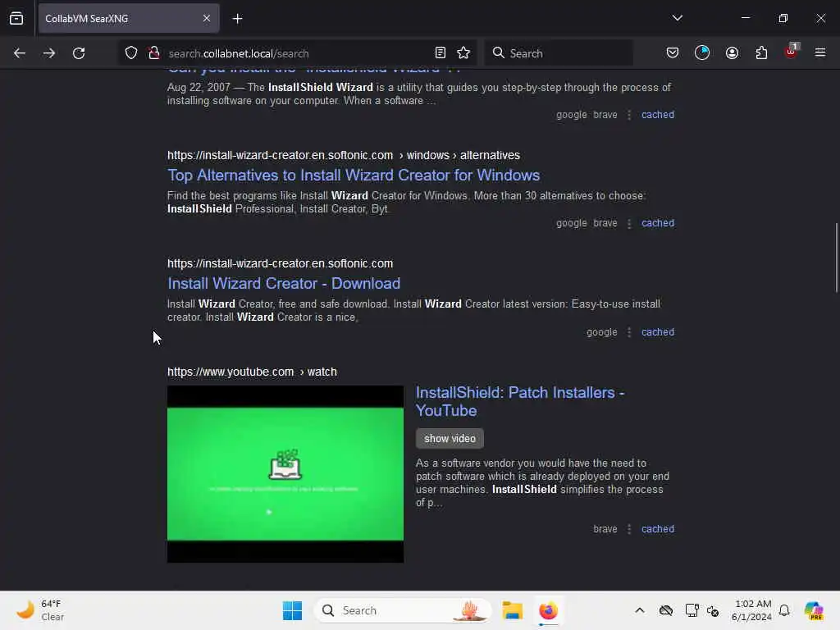This screenshot has height=630, width=840.
Task: Select the CollabVM SearXNG tab
Action: (129, 19)
